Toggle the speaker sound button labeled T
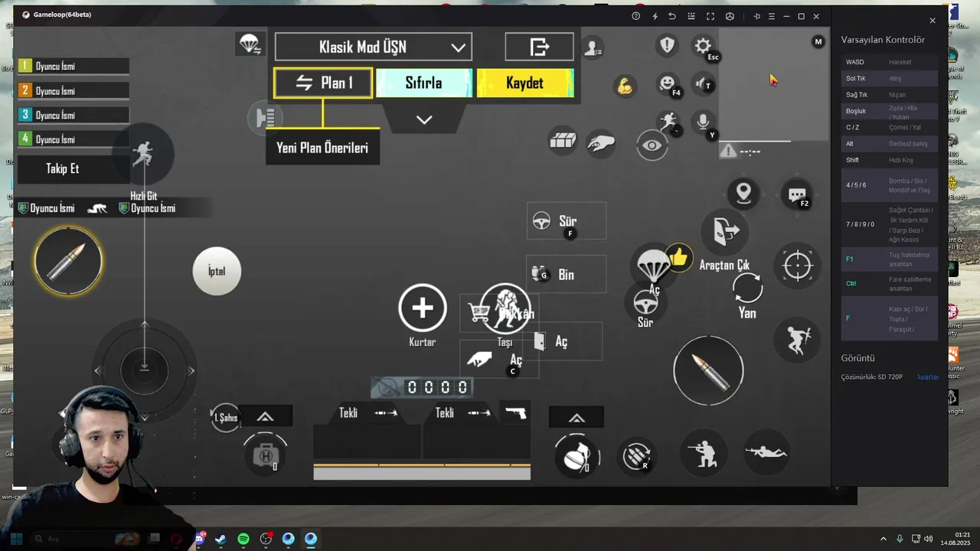The height and width of the screenshot is (551, 980). (703, 83)
